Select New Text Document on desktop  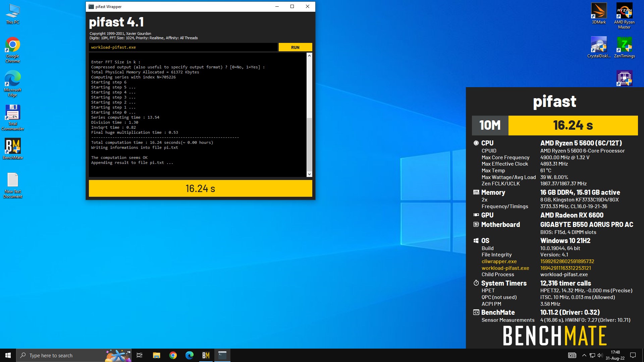(x=13, y=185)
